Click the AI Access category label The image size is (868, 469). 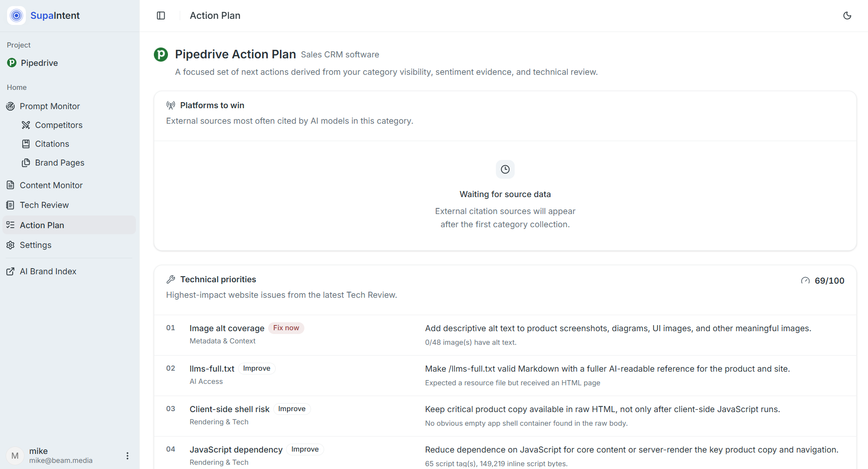[206, 382]
